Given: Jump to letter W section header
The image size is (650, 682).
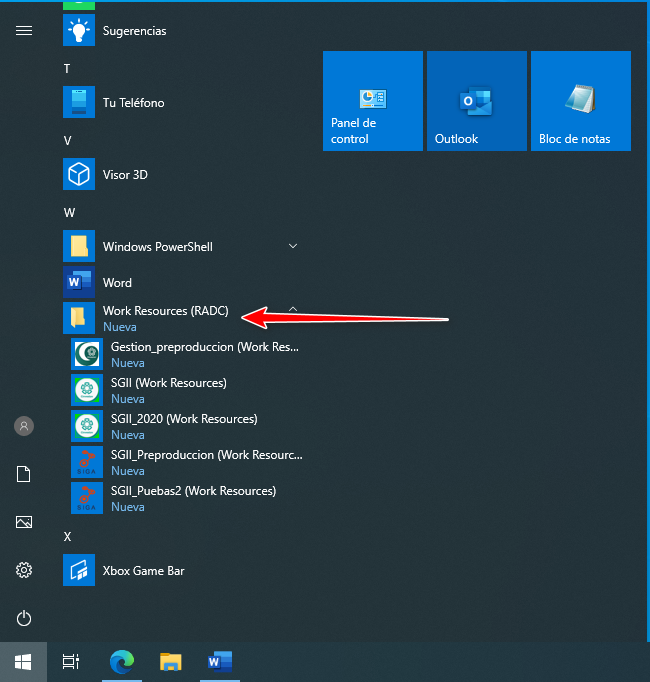Looking at the screenshot, I should pos(69,213).
